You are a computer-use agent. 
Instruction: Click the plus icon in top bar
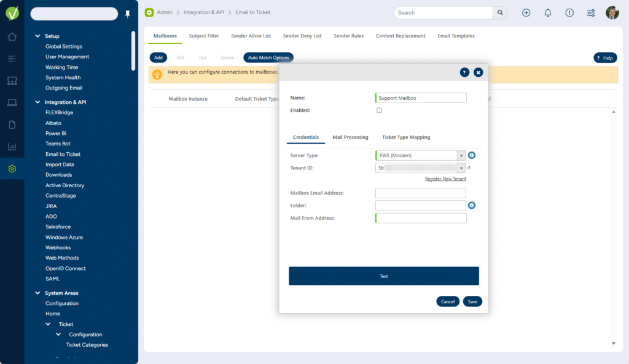[x=526, y=13]
